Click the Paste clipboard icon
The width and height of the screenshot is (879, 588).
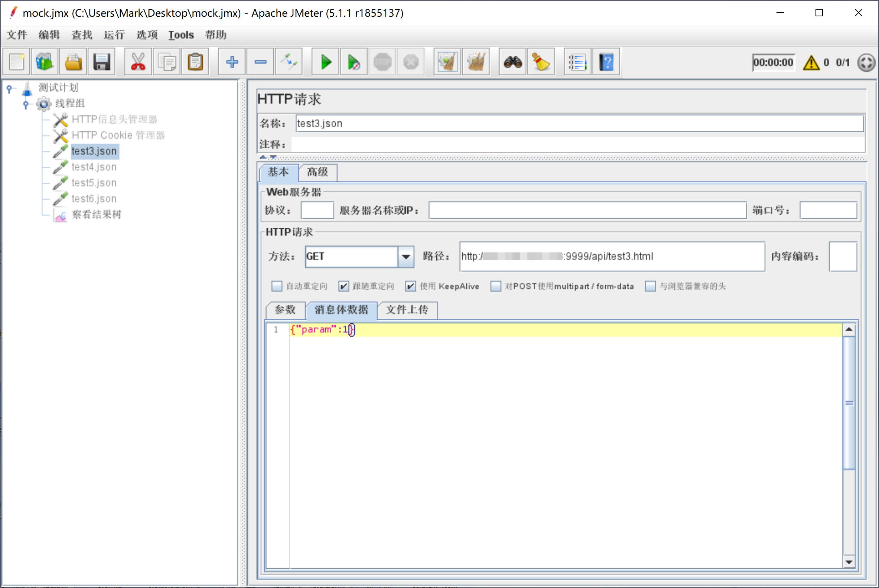(x=195, y=62)
